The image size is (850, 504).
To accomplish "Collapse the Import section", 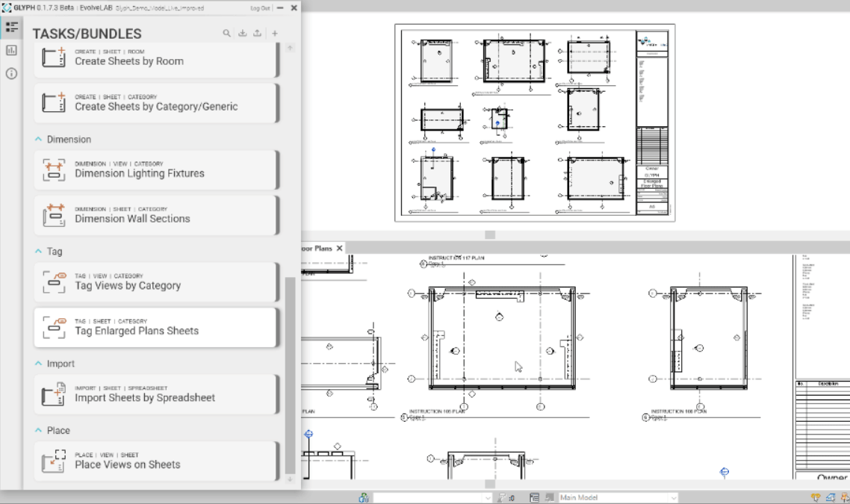I will [39, 364].
